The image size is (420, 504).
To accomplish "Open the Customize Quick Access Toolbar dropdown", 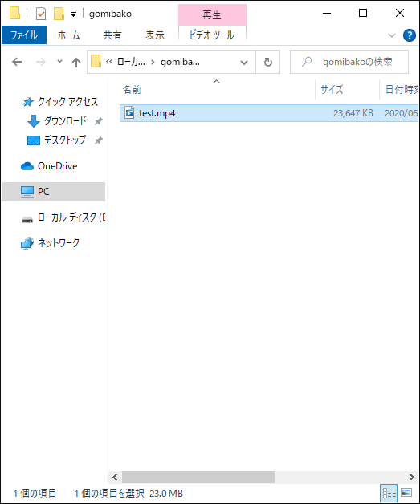I will tap(73, 14).
